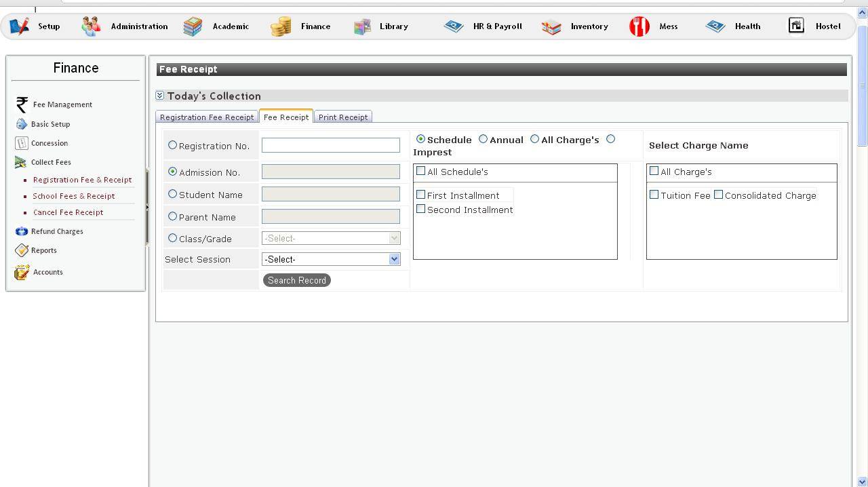Click the Search Record button
868x487 pixels.
point(297,280)
